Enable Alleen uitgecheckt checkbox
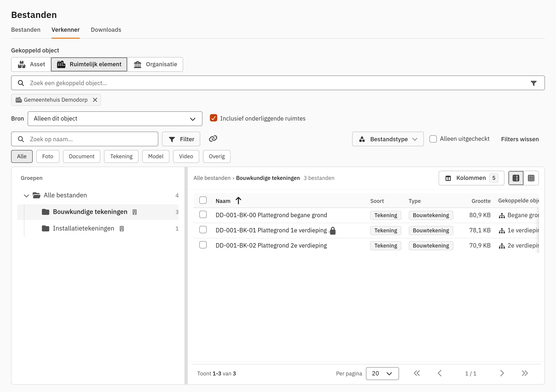This screenshot has height=392, width=556. pos(433,139)
